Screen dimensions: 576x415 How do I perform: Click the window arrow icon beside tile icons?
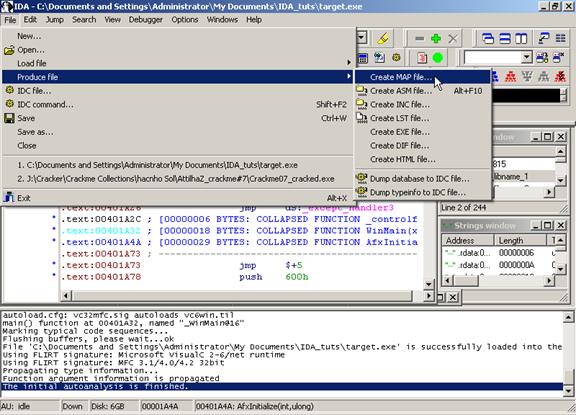543,39
